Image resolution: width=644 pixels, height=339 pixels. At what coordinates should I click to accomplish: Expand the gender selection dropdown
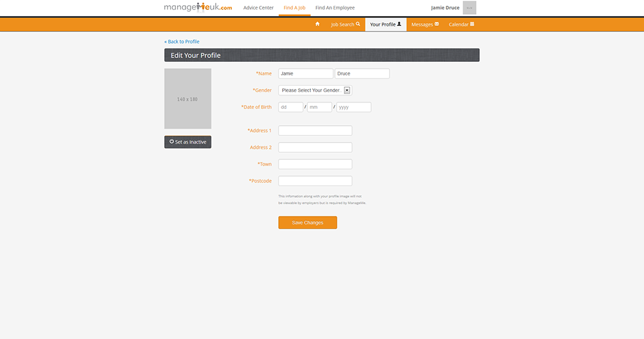(315, 90)
